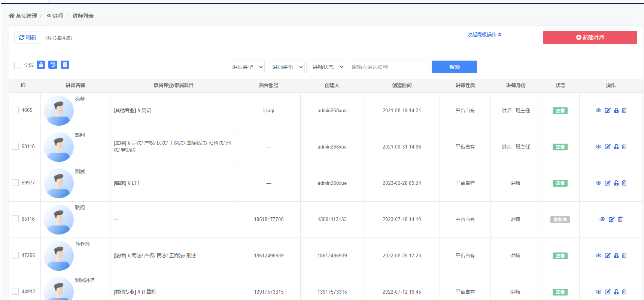View lecturer 59977 with eye icon
644x300 pixels.
598,183
